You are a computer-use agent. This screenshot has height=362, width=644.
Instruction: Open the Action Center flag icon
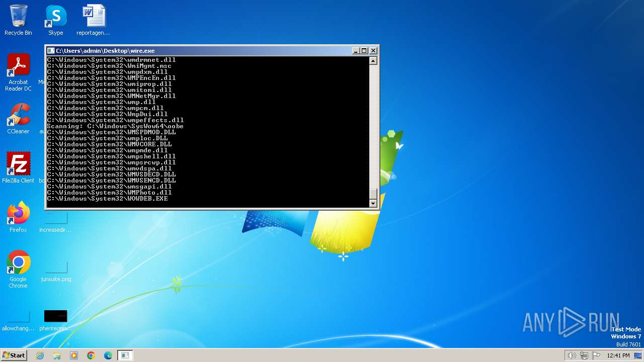[x=596, y=355]
